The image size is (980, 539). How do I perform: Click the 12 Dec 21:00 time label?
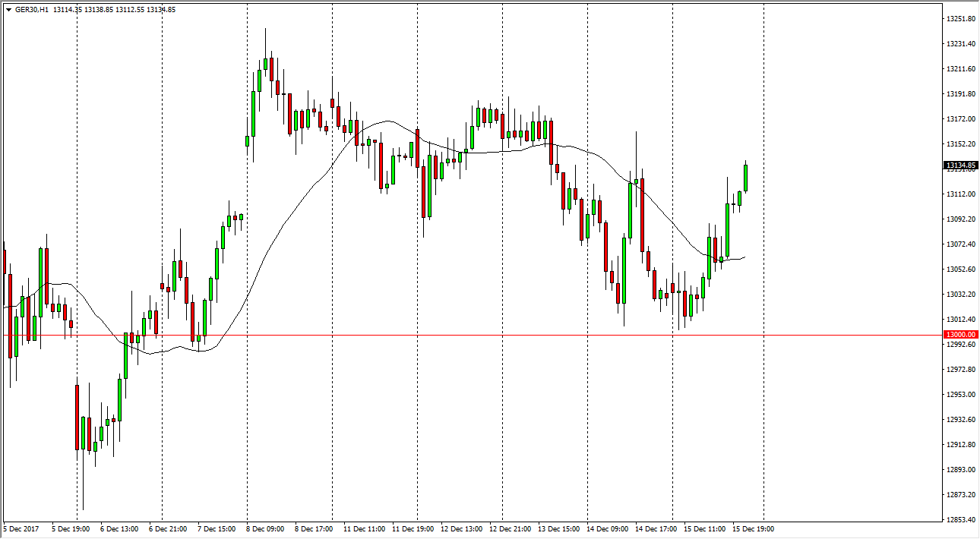click(509, 529)
